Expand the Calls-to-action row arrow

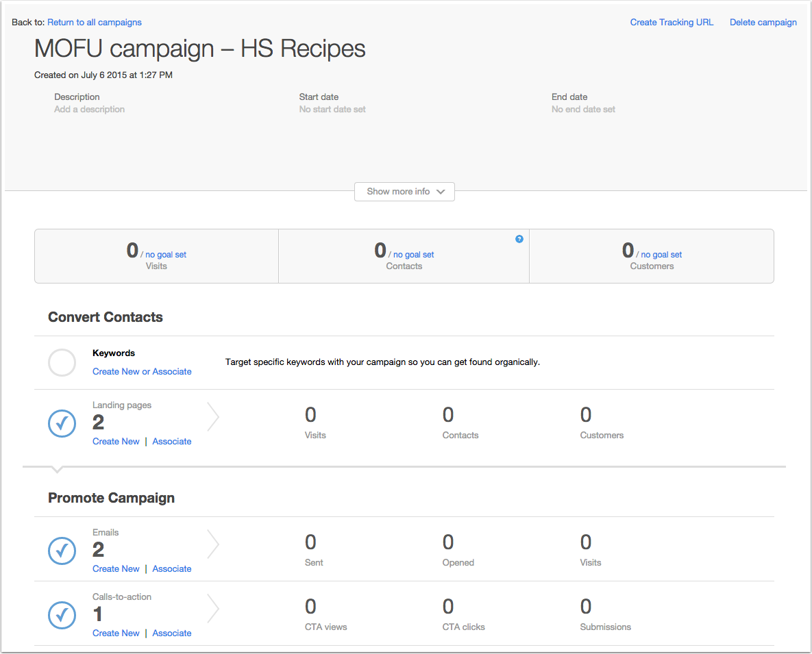pyautogui.click(x=213, y=608)
